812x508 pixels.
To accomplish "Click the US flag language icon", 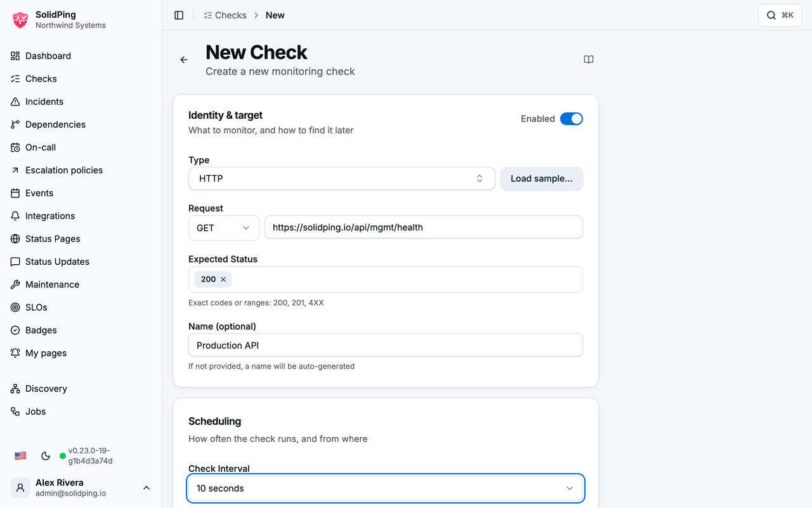I will click(x=20, y=456).
